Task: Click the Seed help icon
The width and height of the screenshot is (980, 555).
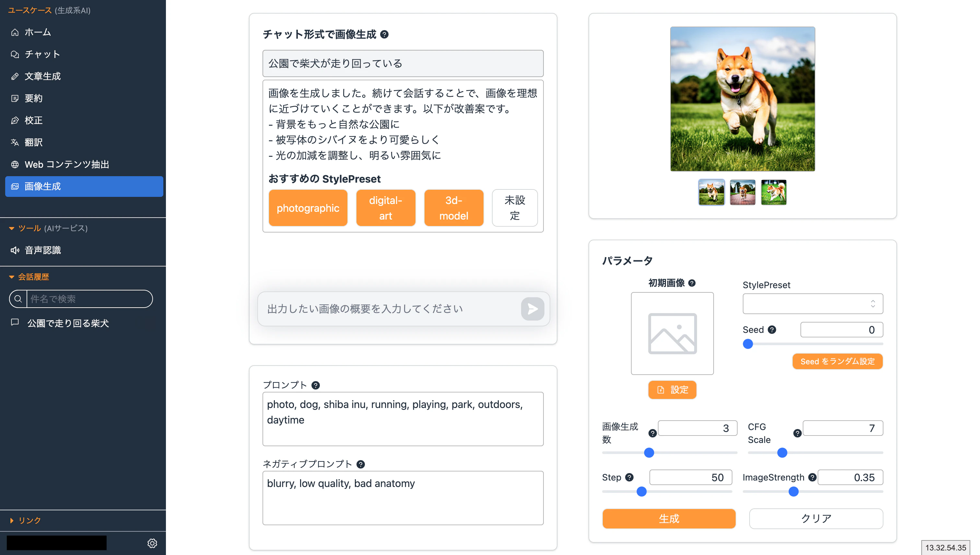Action: (772, 330)
